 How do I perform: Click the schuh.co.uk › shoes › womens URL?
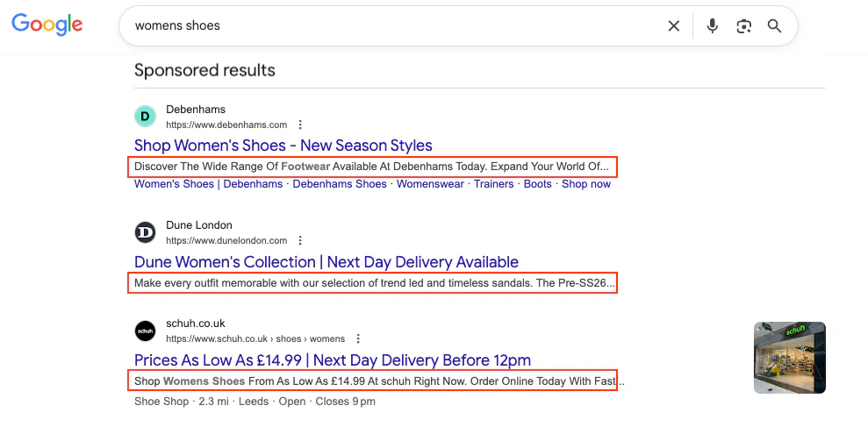click(255, 338)
